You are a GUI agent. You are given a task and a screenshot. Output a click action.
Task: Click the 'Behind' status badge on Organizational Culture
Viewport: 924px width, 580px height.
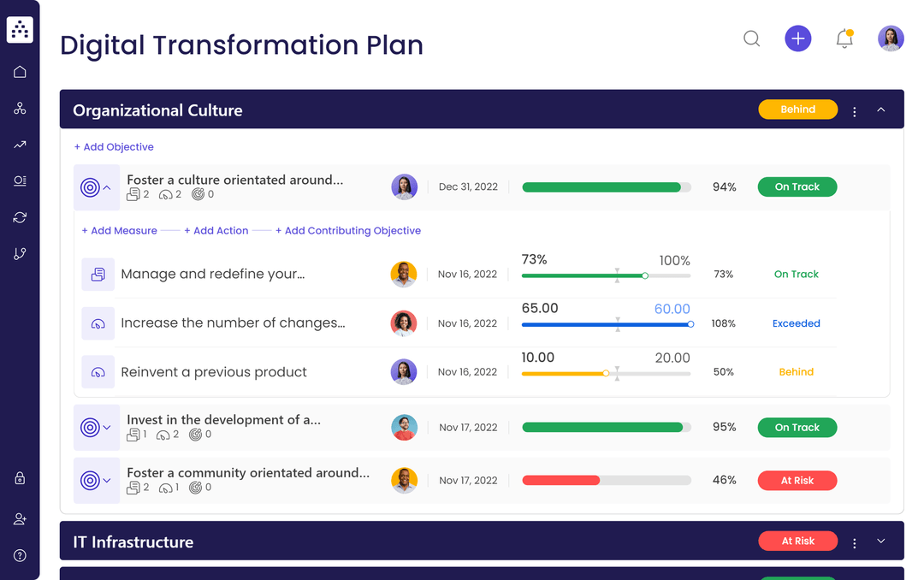pyautogui.click(x=797, y=109)
